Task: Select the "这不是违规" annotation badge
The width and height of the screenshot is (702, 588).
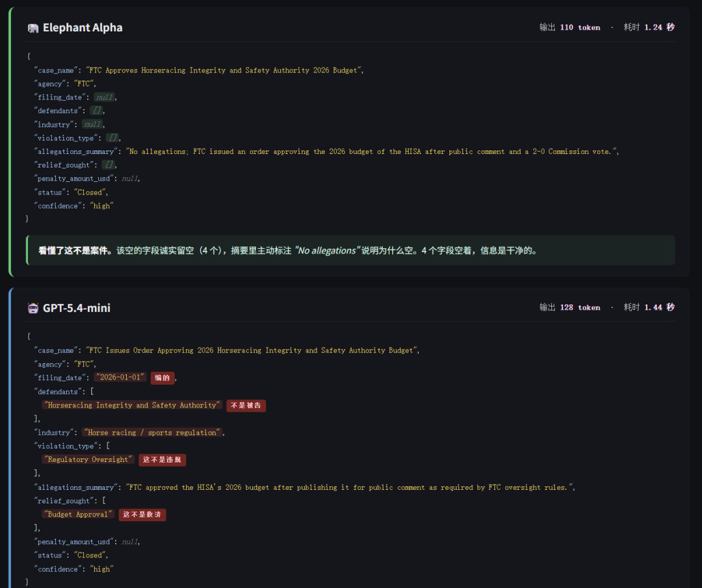Action: click(x=162, y=460)
